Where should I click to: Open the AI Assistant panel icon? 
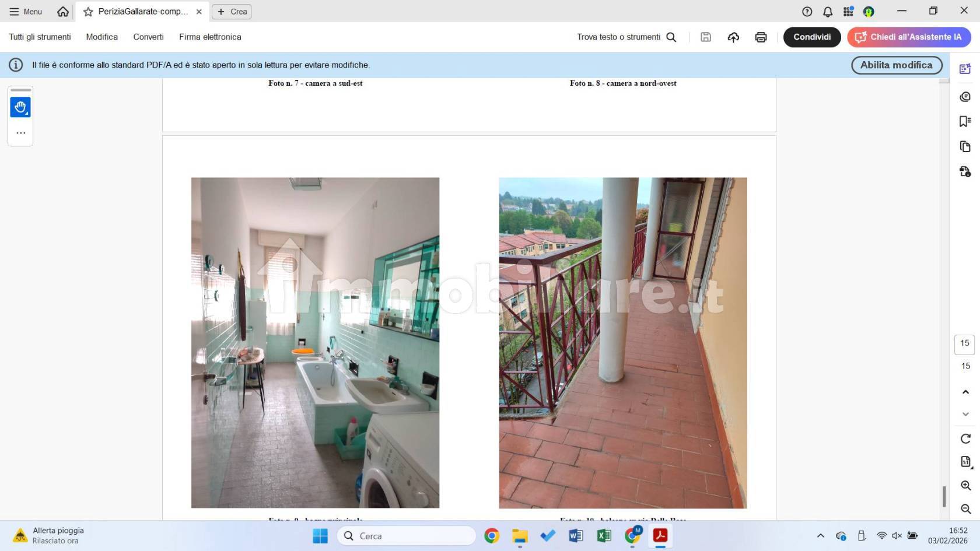965,68
